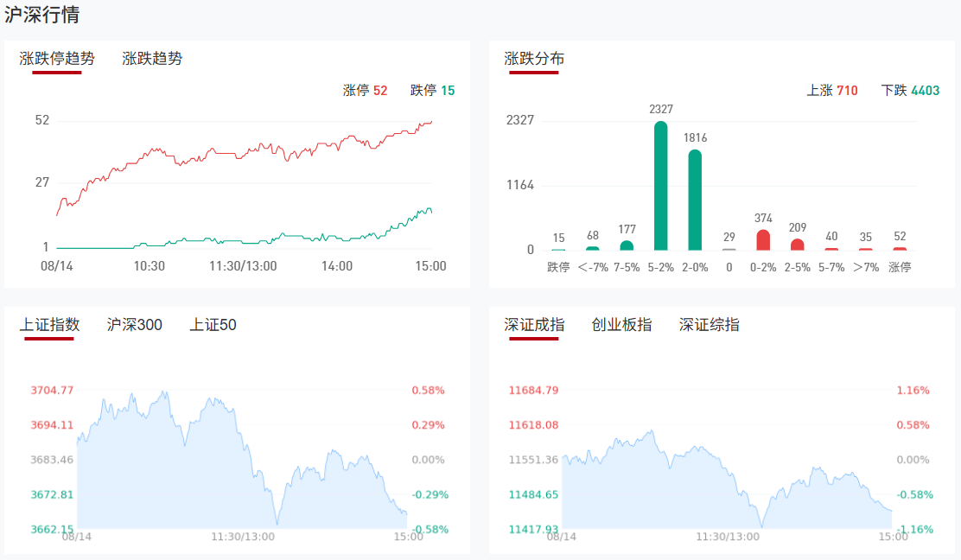Open the 深证综指 tab
Screen dimensions: 961x560
709,325
